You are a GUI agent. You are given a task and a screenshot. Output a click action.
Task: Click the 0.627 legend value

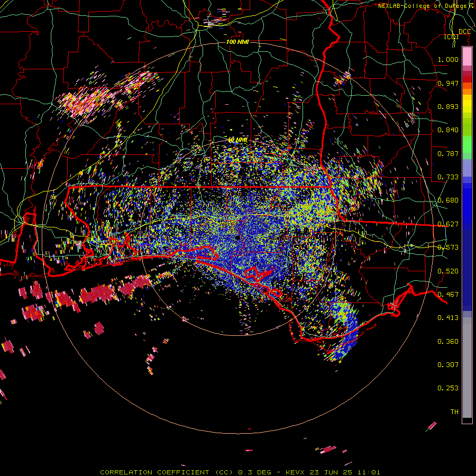pos(448,224)
